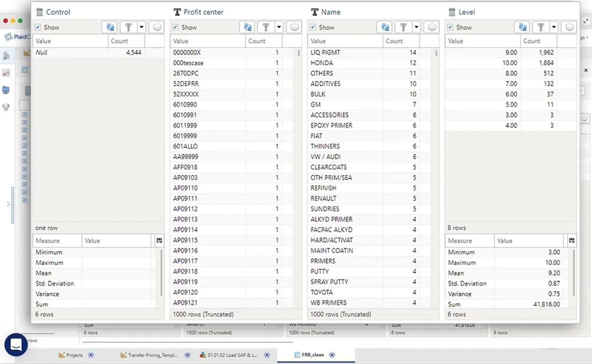Expand filter dropdown arrow for Profit center
Screen dimensions: 592x364
coord(279,27)
